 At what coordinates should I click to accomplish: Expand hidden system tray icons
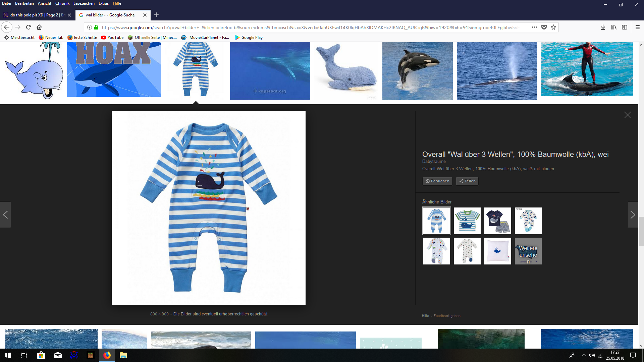click(x=584, y=355)
